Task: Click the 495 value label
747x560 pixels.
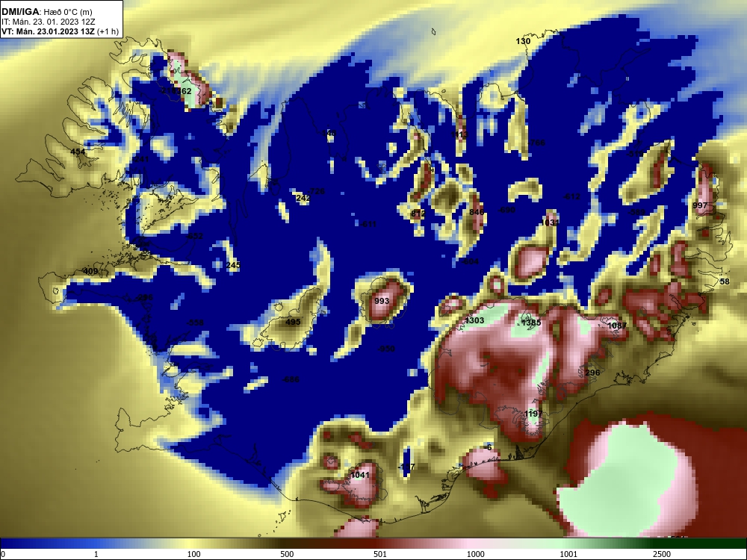Action: pos(293,322)
